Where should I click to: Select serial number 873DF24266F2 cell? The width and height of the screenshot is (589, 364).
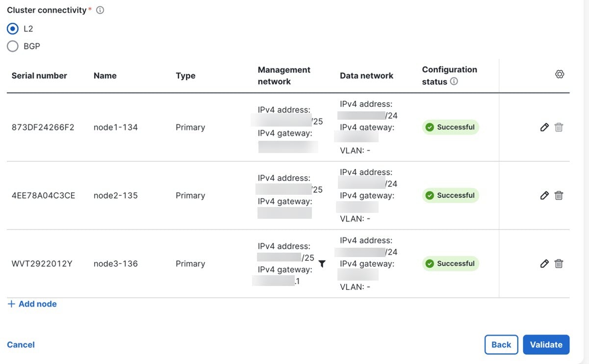coord(43,128)
